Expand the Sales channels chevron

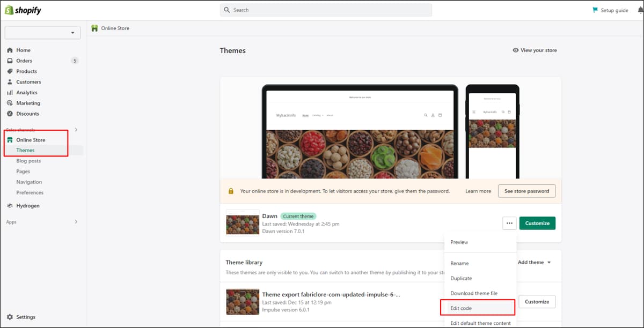click(x=76, y=130)
